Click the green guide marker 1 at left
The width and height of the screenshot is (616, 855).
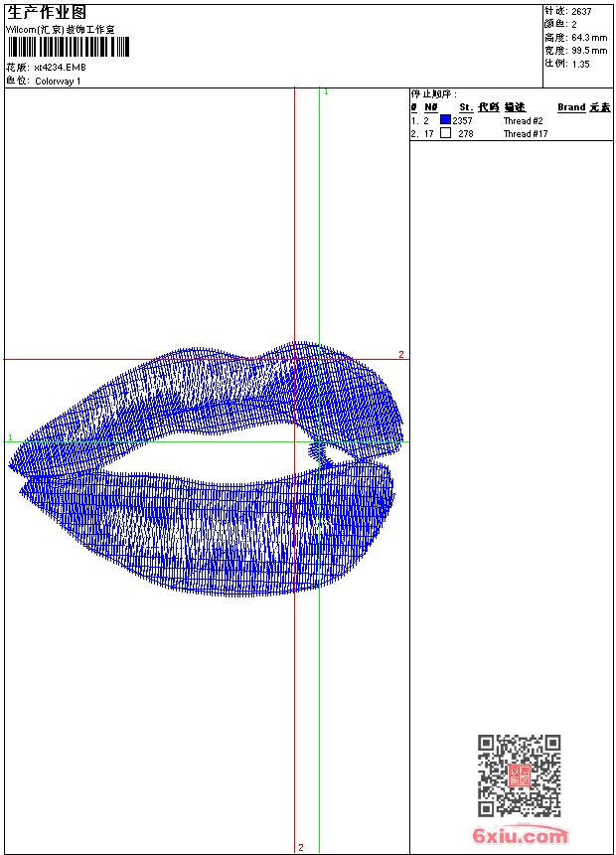tap(10, 437)
